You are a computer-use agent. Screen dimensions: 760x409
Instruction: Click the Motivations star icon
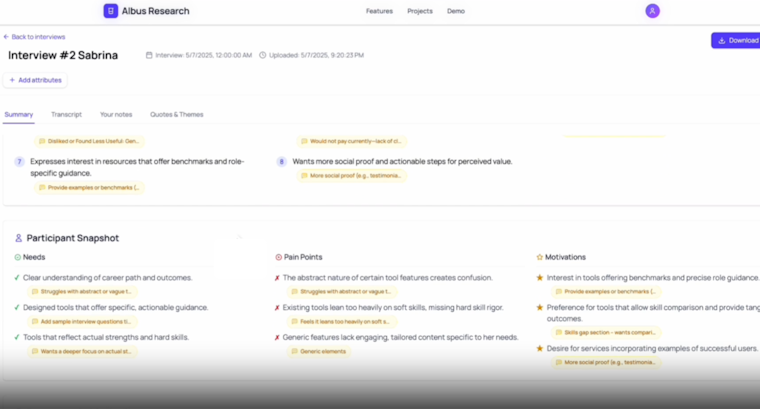(540, 257)
